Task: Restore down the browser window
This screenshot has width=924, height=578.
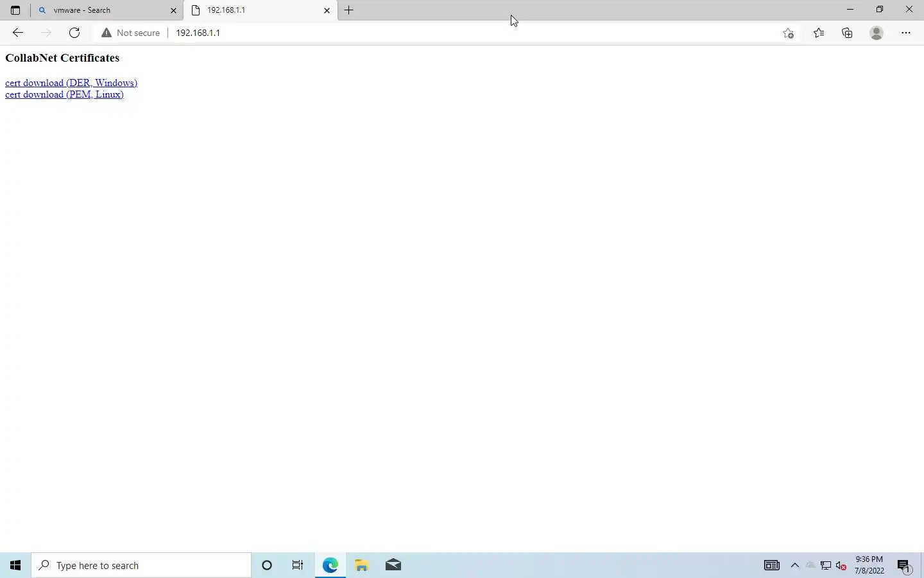Action: pos(880,10)
